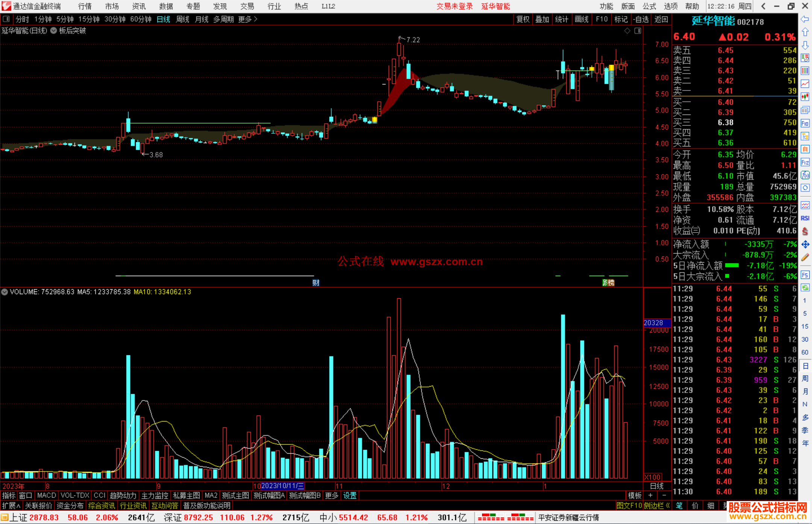Collapse sidebar via 侧边栏 chevron
The image size is (812, 524).
coord(668,506)
